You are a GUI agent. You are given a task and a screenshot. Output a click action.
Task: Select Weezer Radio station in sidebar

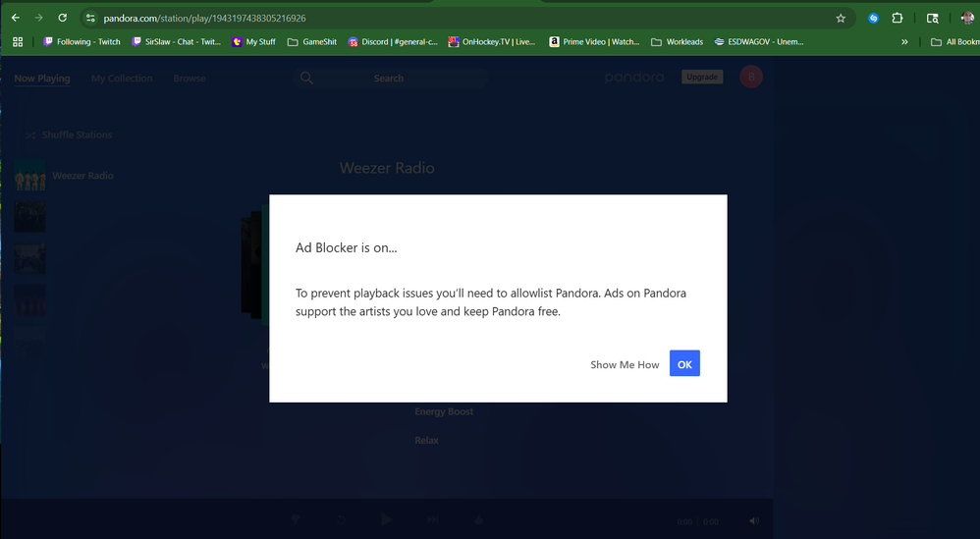coord(65,176)
